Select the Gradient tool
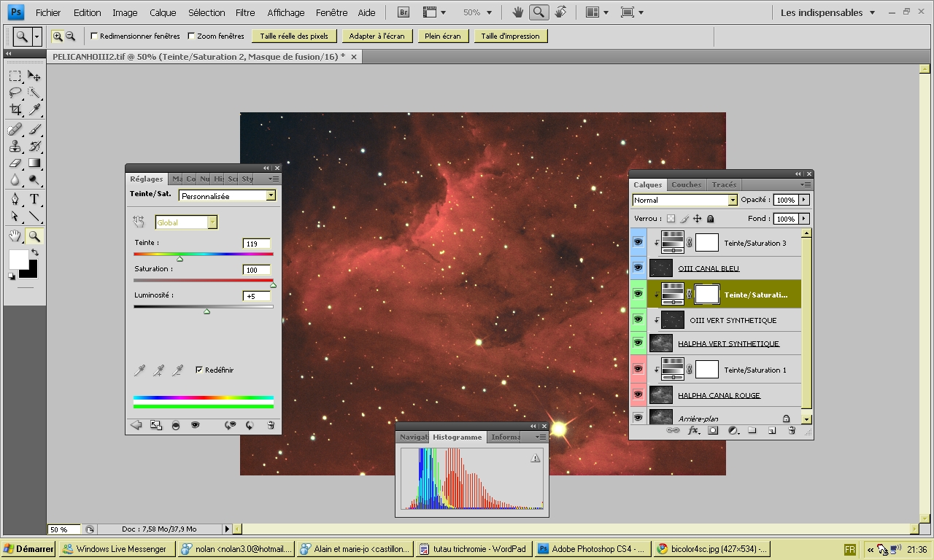Screen dimensions: 934x560 coord(34,163)
